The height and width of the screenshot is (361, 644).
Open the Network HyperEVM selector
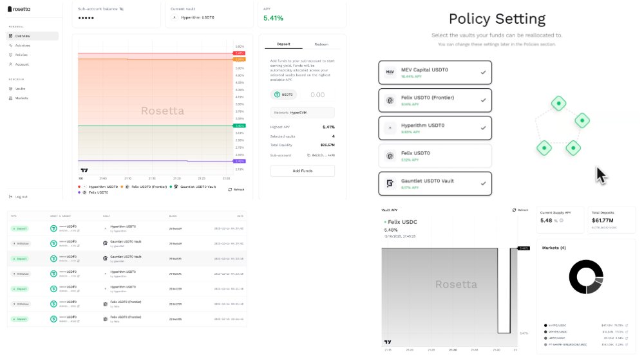pos(302,113)
